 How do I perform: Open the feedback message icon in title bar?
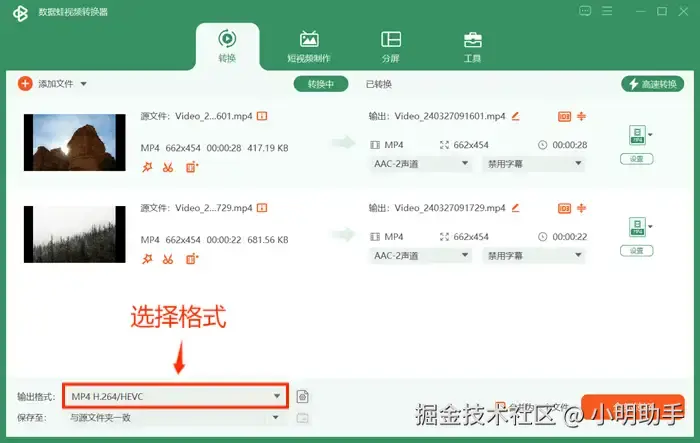click(585, 11)
